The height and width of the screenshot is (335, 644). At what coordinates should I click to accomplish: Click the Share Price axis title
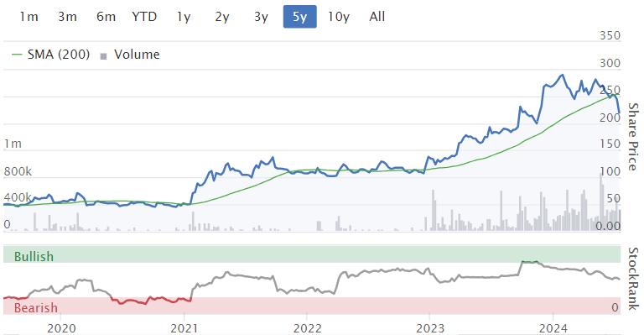pos(634,137)
